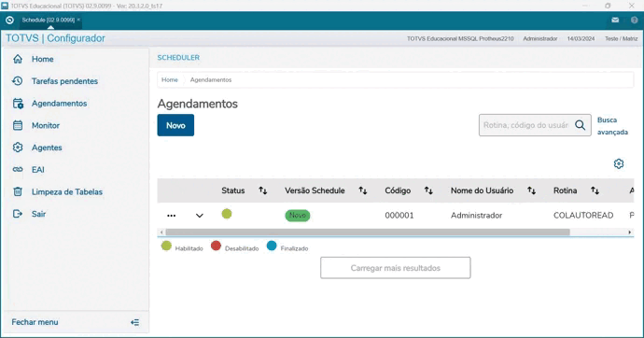
Task: Click the blue Finalizado legend dot
Action: tap(272, 246)
